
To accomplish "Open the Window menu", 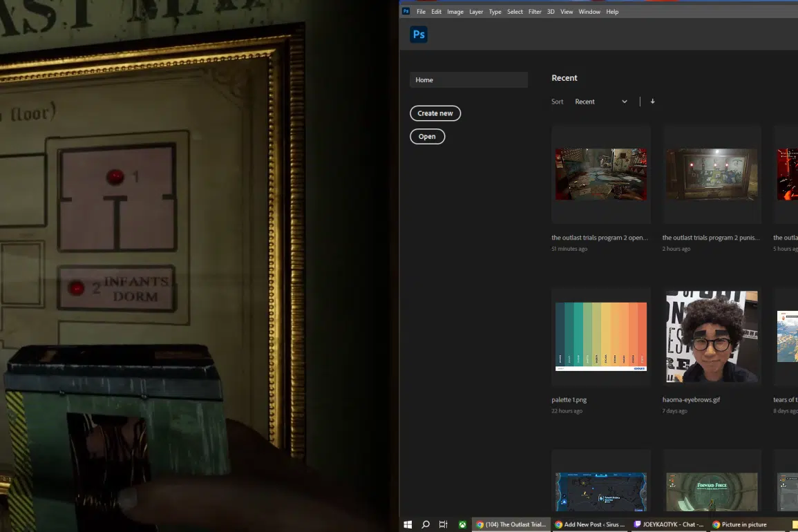I will [x=589, y=12].
